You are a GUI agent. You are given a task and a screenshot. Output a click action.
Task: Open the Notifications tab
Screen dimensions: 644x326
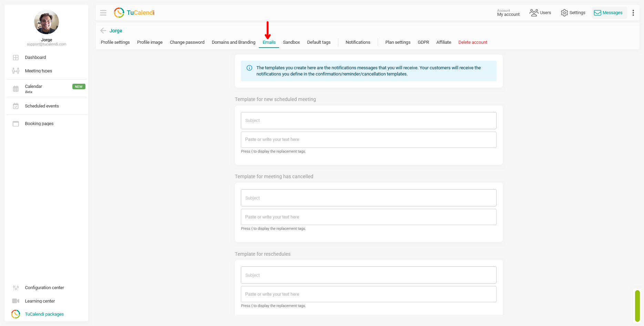358,42
